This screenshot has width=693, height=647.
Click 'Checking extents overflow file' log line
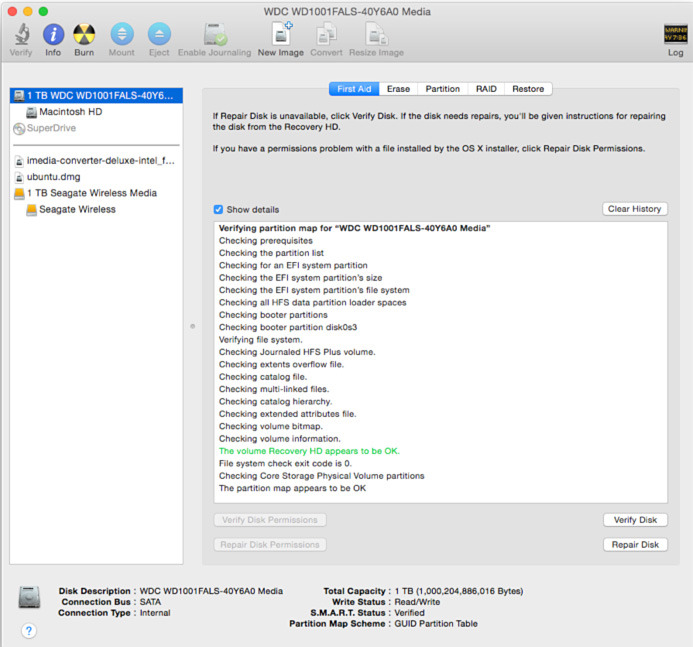click(281, 365)
